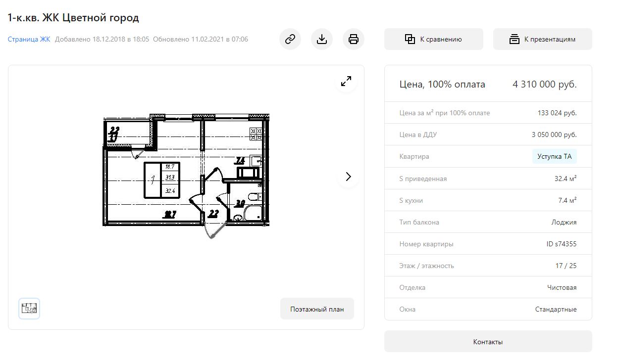Add the listing via К презентациям

(542, 39)
